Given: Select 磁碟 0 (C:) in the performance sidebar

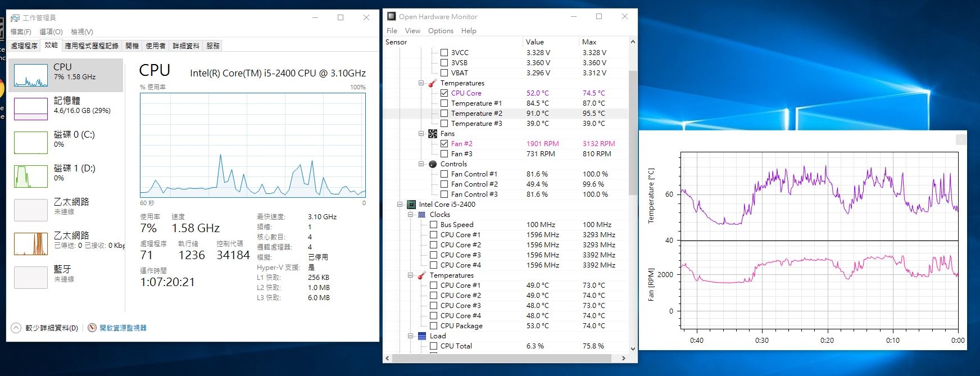Looking at the screenshot, I should pos(66,143).
